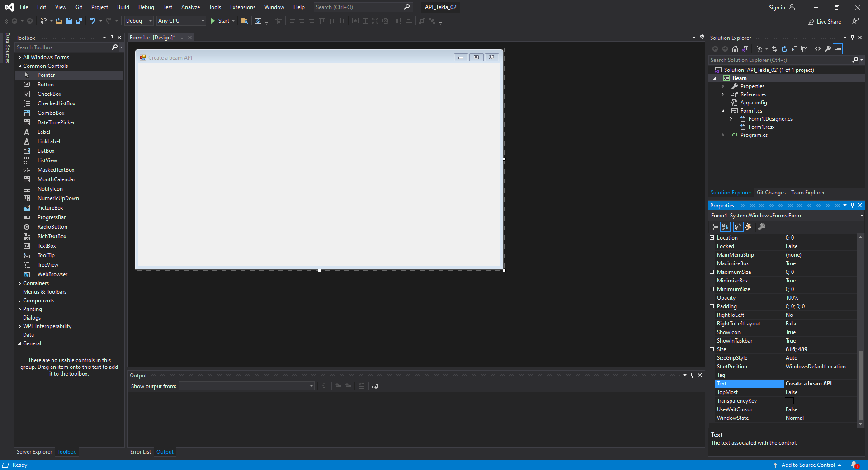
Task: Switch to the Team Explorer tab
Action: click(x=808, y=193)
